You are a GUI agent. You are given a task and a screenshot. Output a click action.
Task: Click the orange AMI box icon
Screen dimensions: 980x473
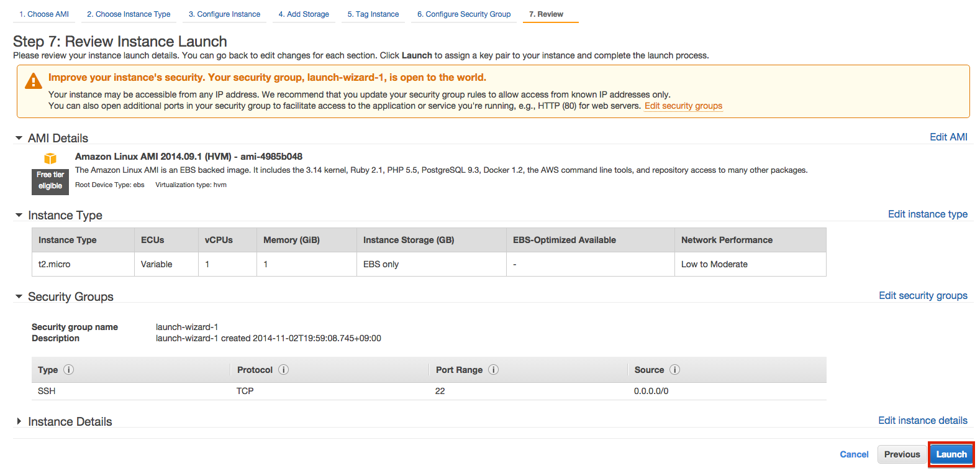pos(50,158)
